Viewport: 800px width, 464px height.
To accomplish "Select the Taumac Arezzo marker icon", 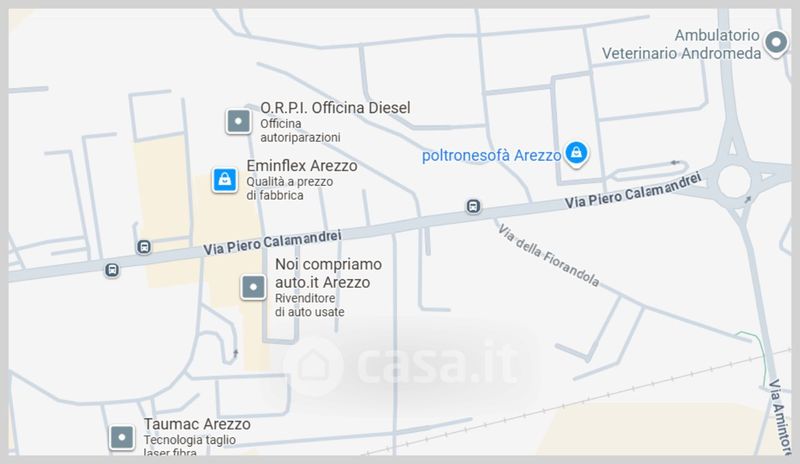I will pos(122,437).
